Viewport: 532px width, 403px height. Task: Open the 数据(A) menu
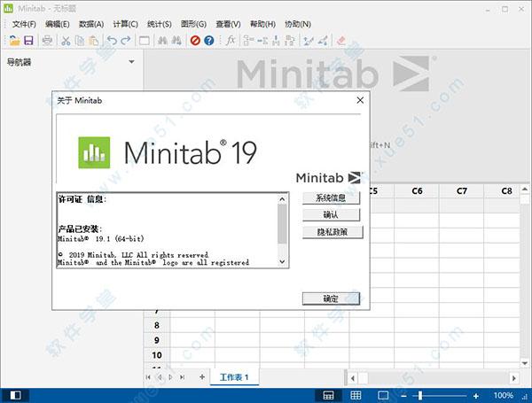pyautogui.click(x=91, y=24)
